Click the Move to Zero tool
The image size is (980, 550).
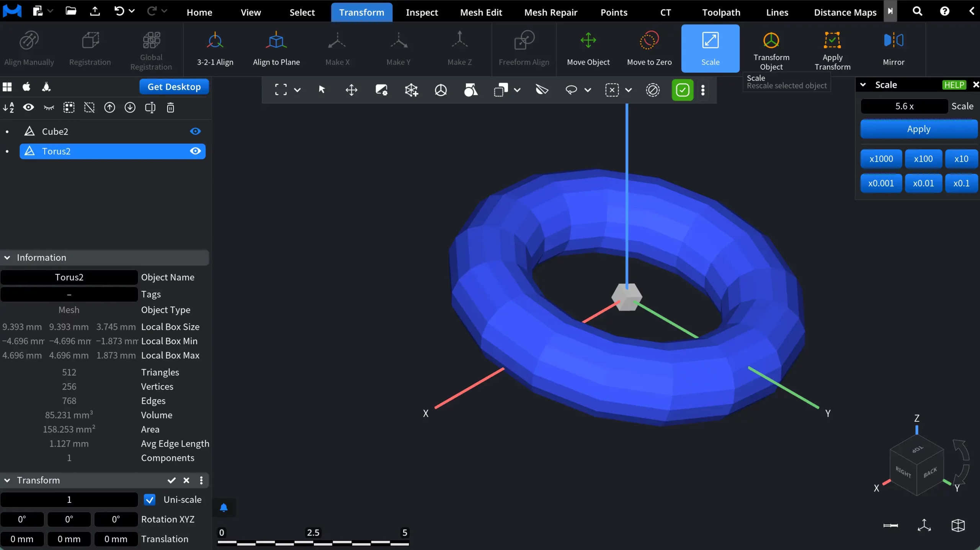pyautogui.click(x=649, y=48)
